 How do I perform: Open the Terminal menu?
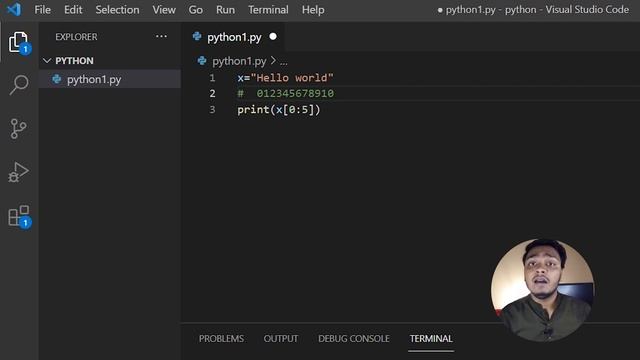[268, 9]
